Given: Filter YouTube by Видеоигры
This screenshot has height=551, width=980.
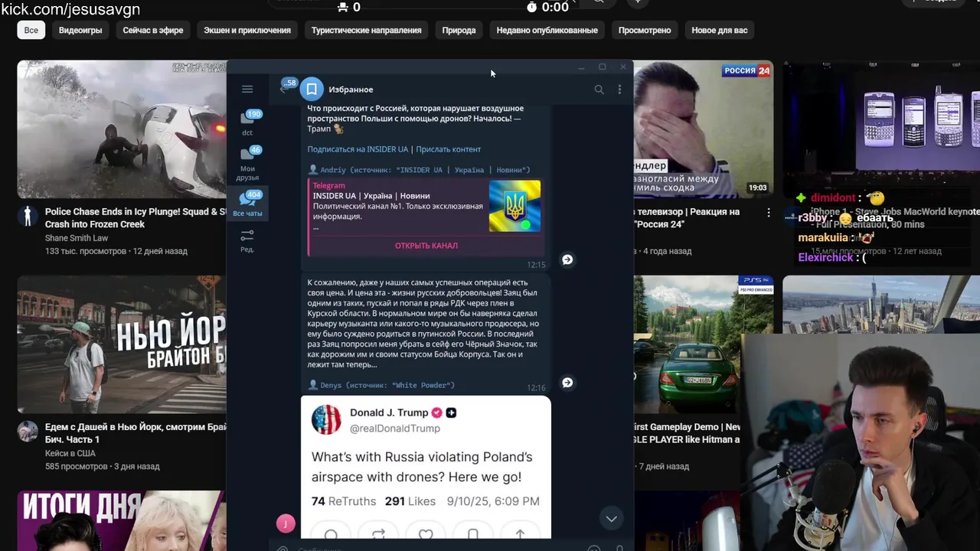Looking at the screenshot, I should [80, 31].
